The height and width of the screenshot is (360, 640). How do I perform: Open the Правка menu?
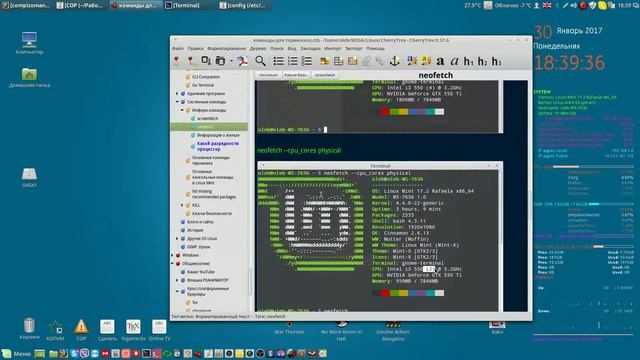196,48
